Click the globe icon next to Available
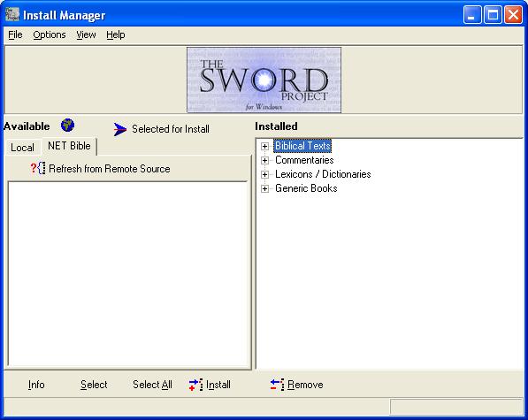Image resolution: width=528 pixels, height=420 pixels. click(68, 126)
